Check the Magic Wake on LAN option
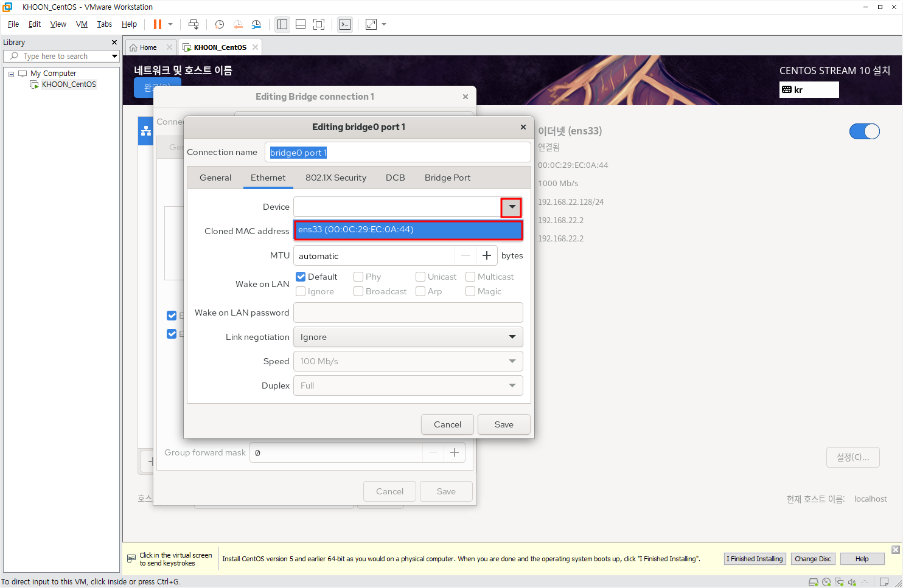Screen dimensions: 903x588 tap(470, 291)
